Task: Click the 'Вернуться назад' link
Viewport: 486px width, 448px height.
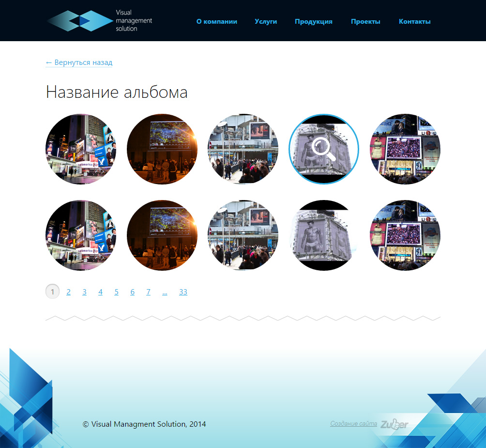Action: (x=79, y=62)
